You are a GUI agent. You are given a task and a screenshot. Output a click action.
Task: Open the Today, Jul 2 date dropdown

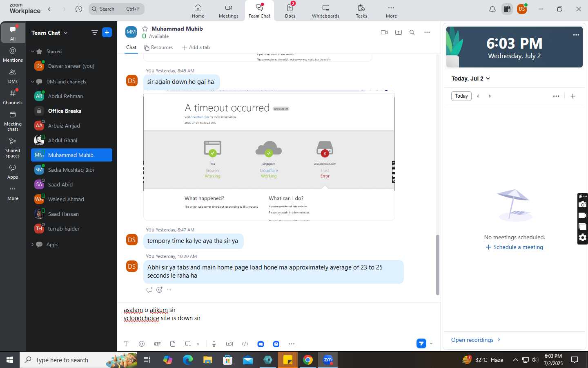470,79
